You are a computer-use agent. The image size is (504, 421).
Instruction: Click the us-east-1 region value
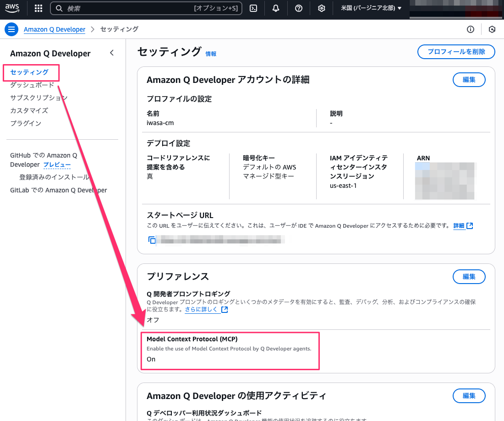343,186
